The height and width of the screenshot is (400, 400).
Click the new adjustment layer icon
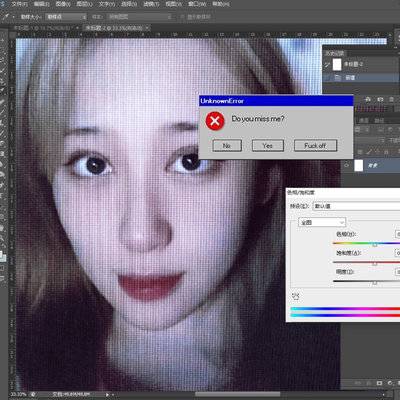[x=390, y=383]
